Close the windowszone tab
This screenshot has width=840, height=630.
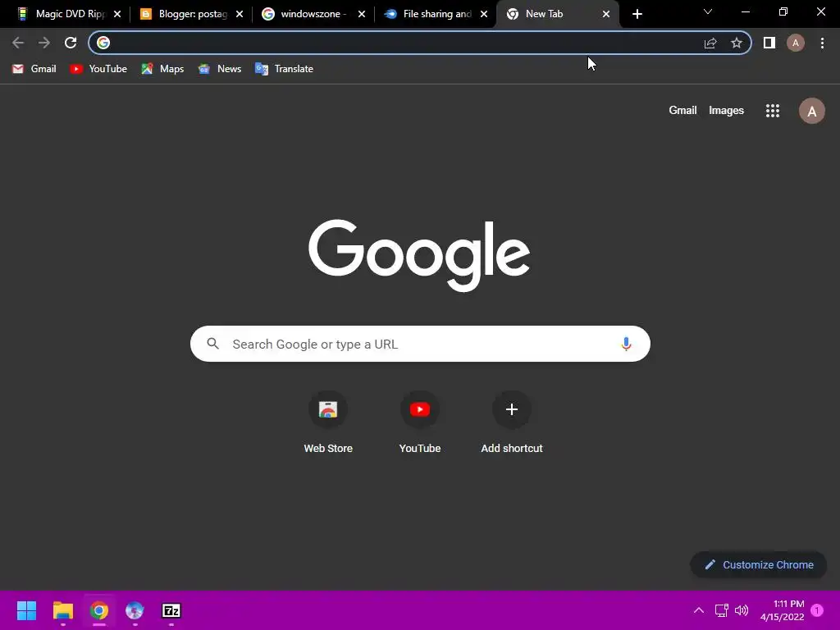[x=362, y=15]
